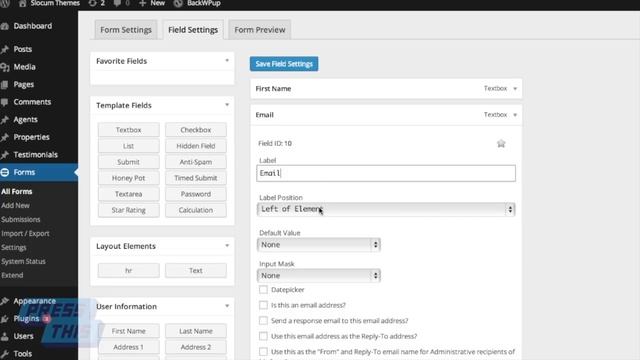Add a Textbox template field
The image size is (640, 360).
pos(129,130)
